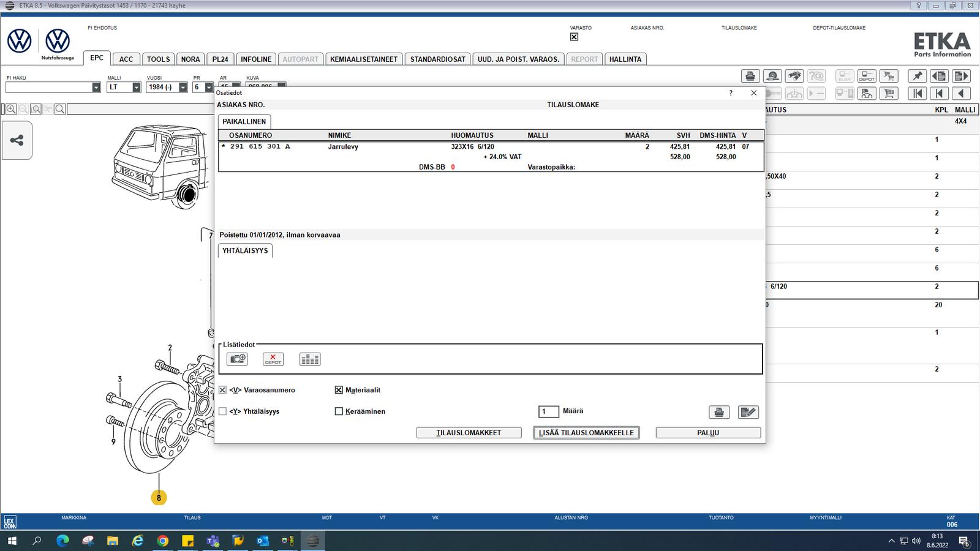
Task: Uncheck the Varaosanumero checkbox
Action: 222,390
